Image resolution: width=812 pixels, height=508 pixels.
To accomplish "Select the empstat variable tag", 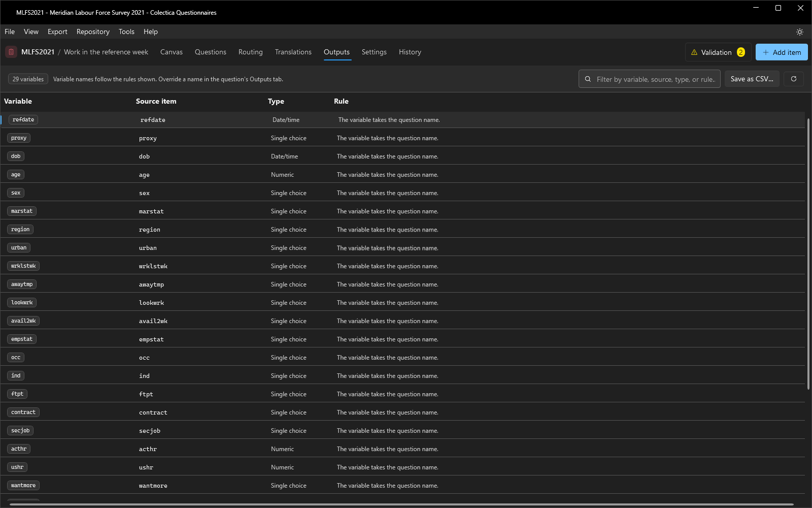I will [x=22, y=339].
